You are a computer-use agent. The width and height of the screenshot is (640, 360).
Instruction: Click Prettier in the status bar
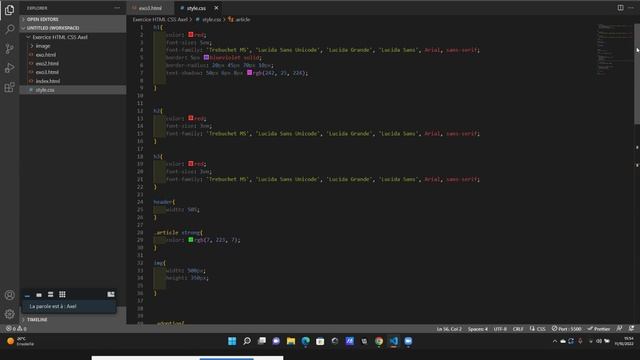click(x=598, y=329)
